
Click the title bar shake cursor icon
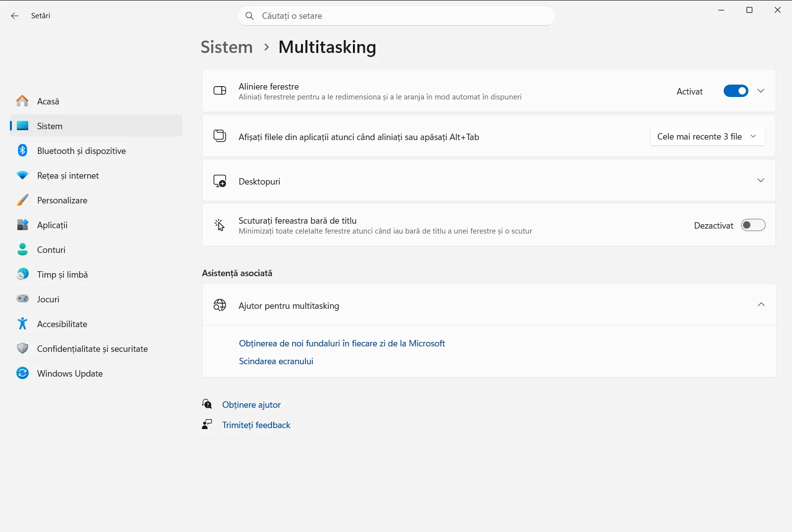[x=220, y=225]
